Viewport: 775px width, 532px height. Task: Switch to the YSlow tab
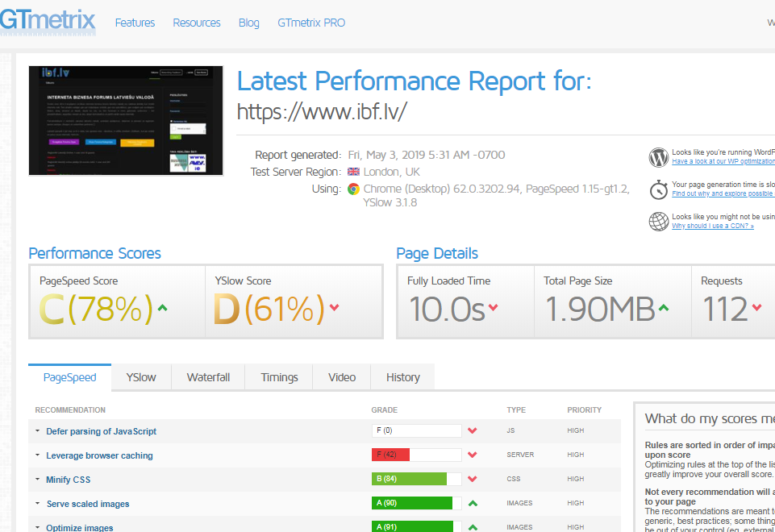(x=141, y=377)
